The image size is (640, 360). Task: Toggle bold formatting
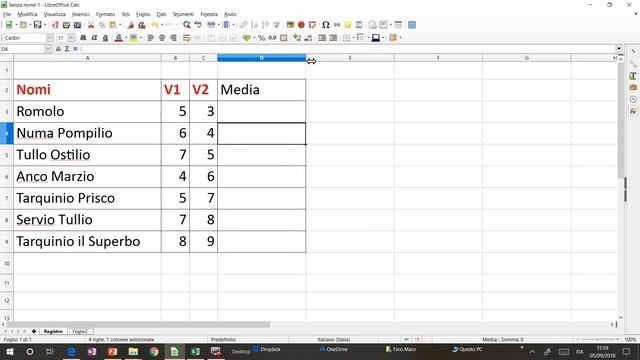click(83, 38)
